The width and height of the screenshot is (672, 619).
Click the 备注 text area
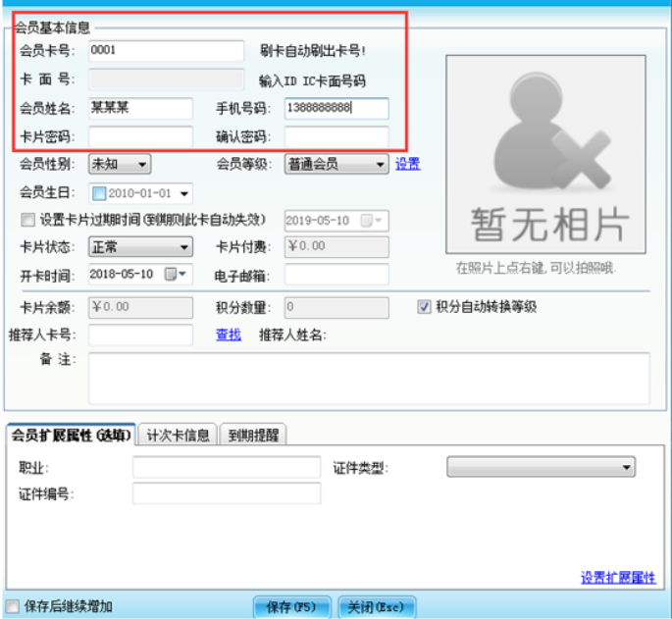coord(369,379)
